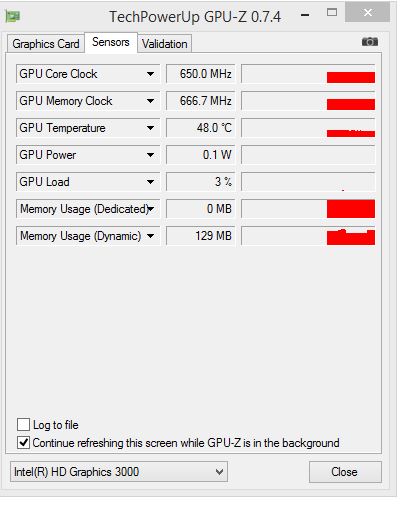Expand the GPU Memory Clock dropdown arrow
404x514 pixels.
(150, 101)
